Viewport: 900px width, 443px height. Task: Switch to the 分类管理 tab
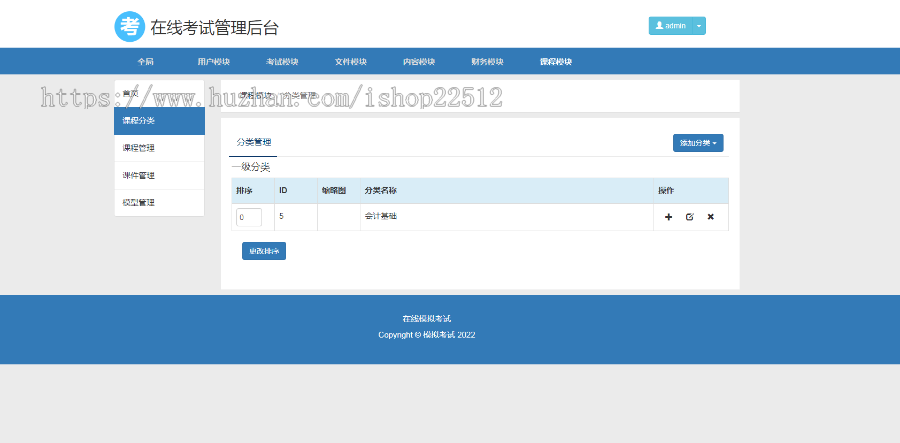[x=253, y=143]
